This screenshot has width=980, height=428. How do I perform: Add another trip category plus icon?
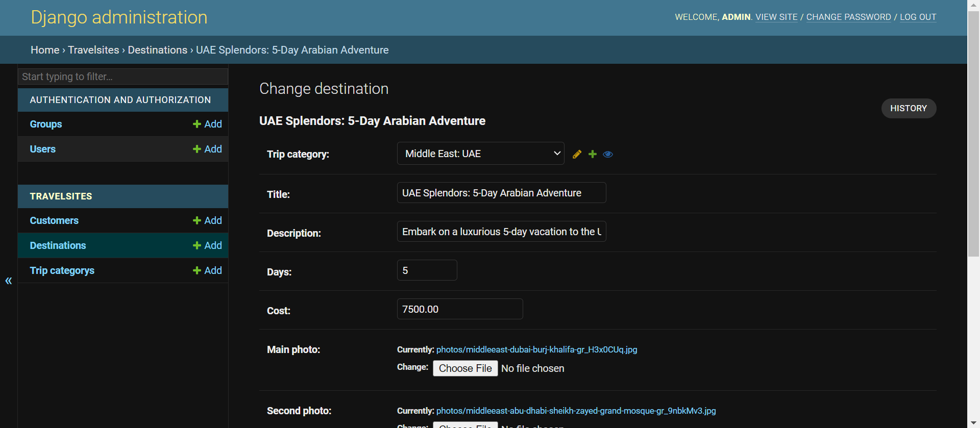(593, 154)
